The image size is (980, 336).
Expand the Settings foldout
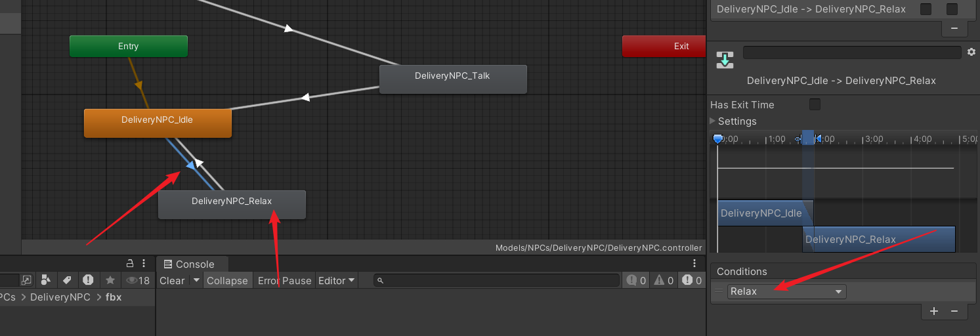[x=713, y=121]
